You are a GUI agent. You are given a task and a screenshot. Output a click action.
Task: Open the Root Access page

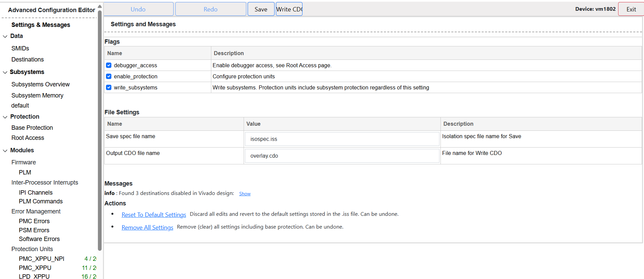[28, 138]
